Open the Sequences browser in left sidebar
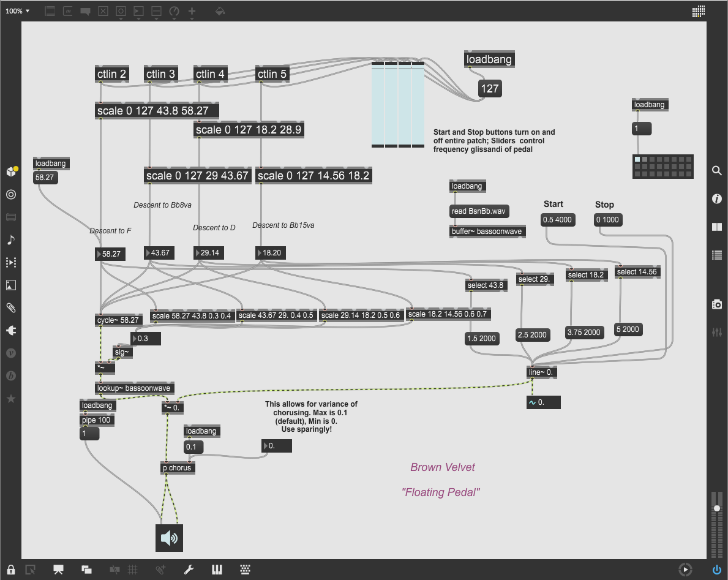 (11, 262)
